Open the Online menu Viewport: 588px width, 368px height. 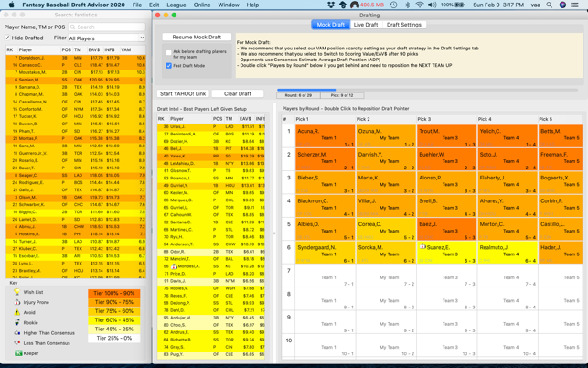(x=202, y=5)
